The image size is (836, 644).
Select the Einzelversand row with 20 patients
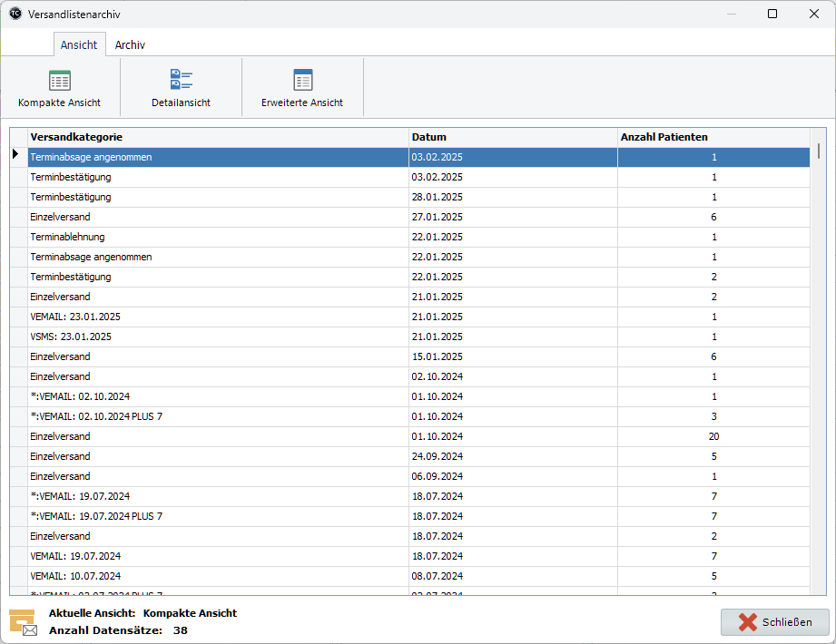click(182, 436)
